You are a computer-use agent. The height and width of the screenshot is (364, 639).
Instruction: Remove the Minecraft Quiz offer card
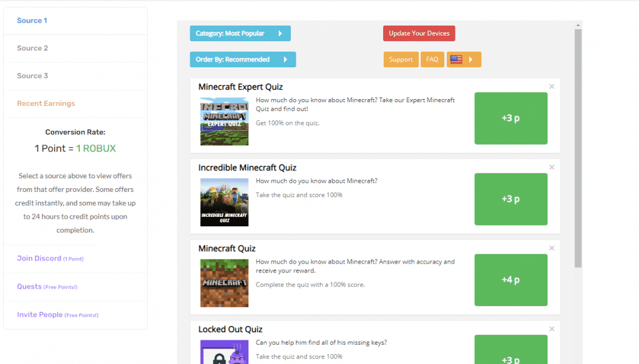click(552, 248)
